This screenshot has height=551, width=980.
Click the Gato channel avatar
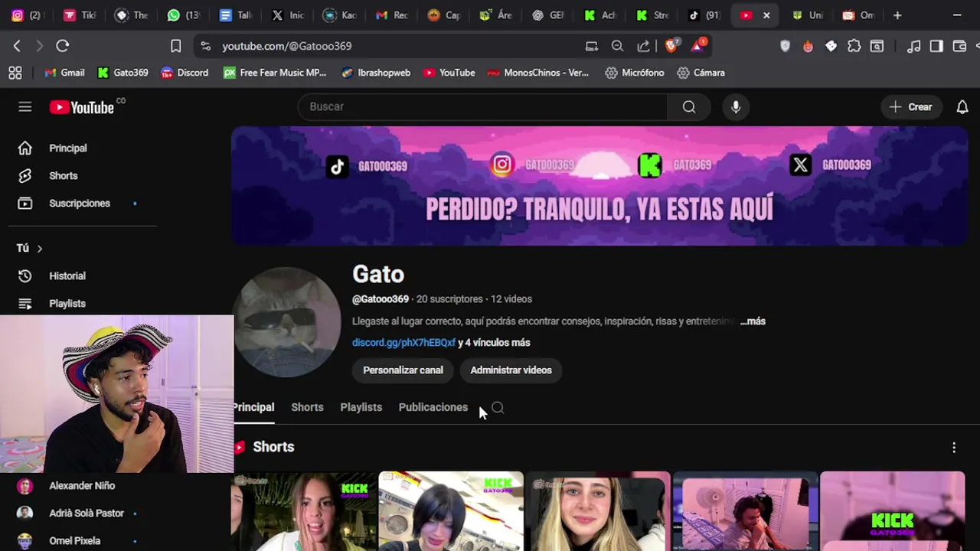pyautogui.click(x=287, y=322)
